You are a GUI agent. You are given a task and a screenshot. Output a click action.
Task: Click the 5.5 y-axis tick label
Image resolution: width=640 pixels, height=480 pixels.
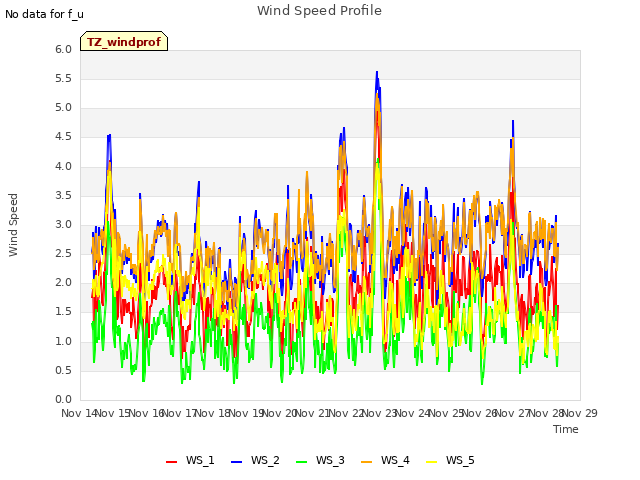coord(63,78)
